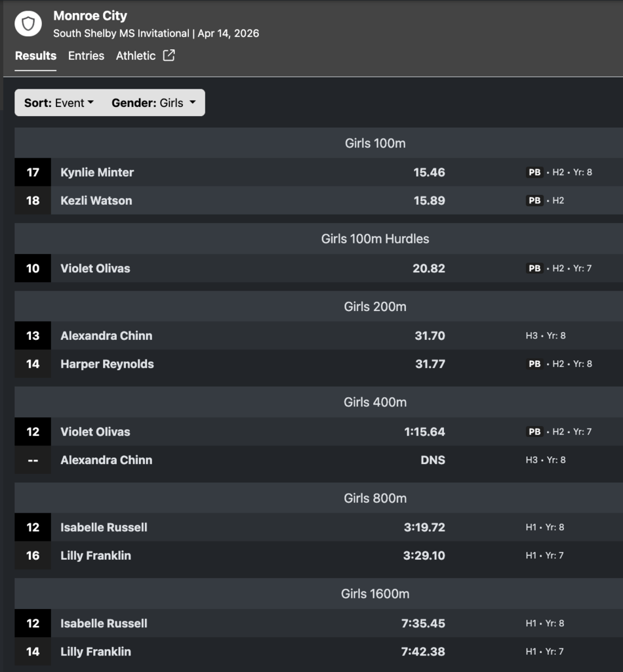The height and width of the screenshot is (672, 623).
Task: Click the Gender dropdown caret arrow
Action: coord(192,103)
